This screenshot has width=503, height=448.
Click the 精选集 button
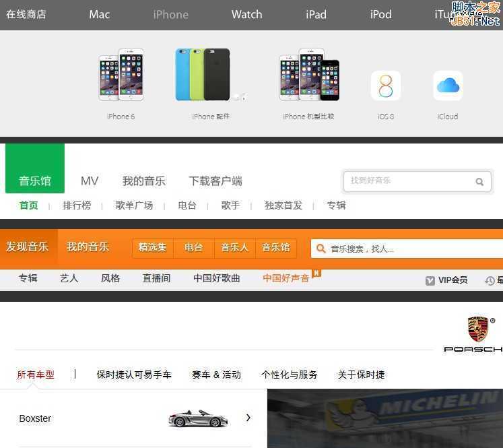(x=153, y=248)
